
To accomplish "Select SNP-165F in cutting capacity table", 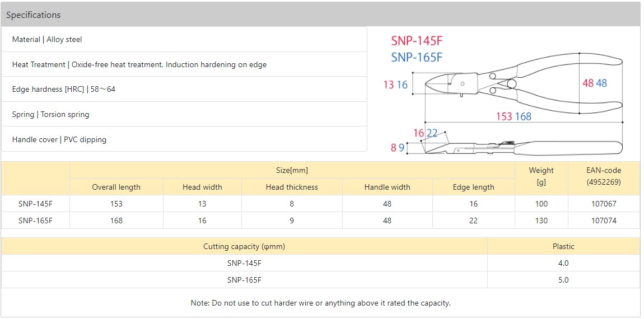I will 244,280.
